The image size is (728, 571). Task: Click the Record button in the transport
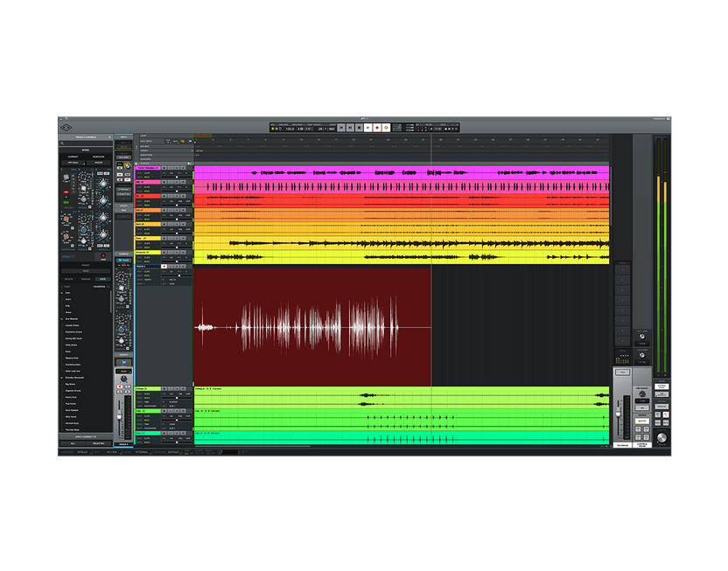[377, 126]
